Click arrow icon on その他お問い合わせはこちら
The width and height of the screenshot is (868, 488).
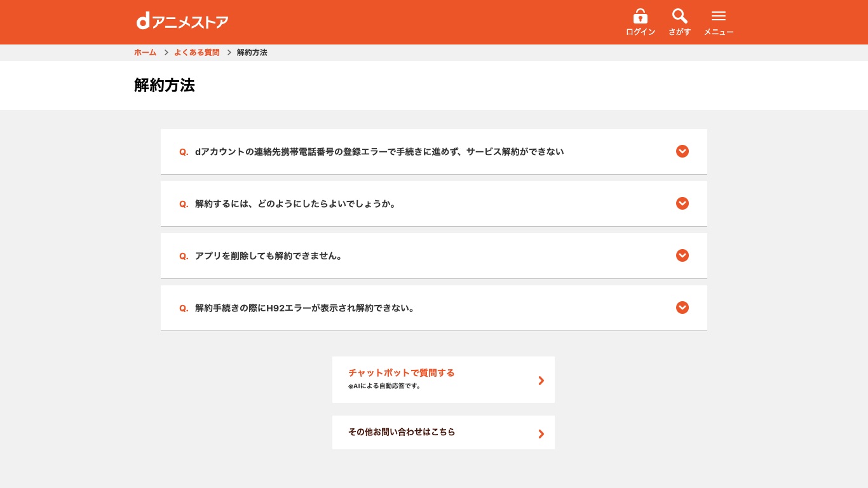click(541, 434)
